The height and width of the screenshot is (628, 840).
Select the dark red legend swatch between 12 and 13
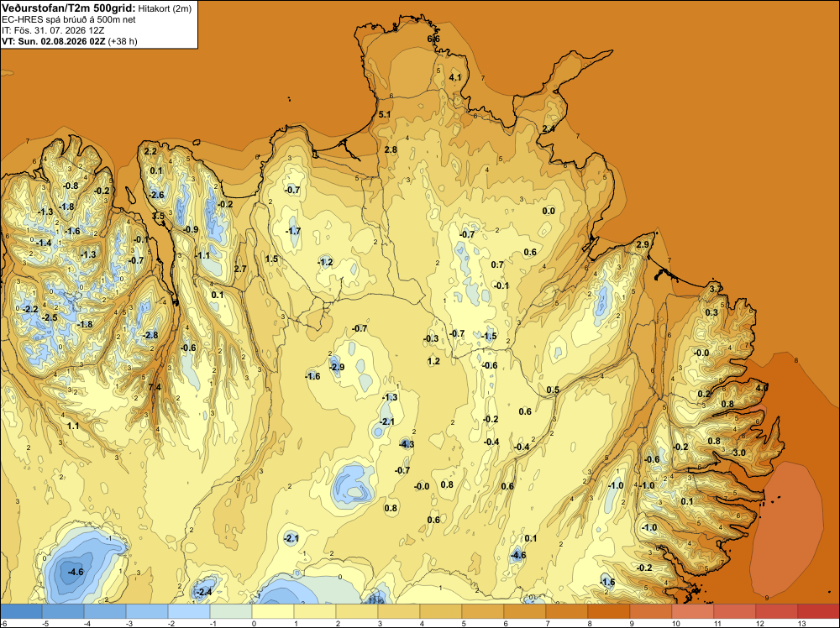pos(777,611)
